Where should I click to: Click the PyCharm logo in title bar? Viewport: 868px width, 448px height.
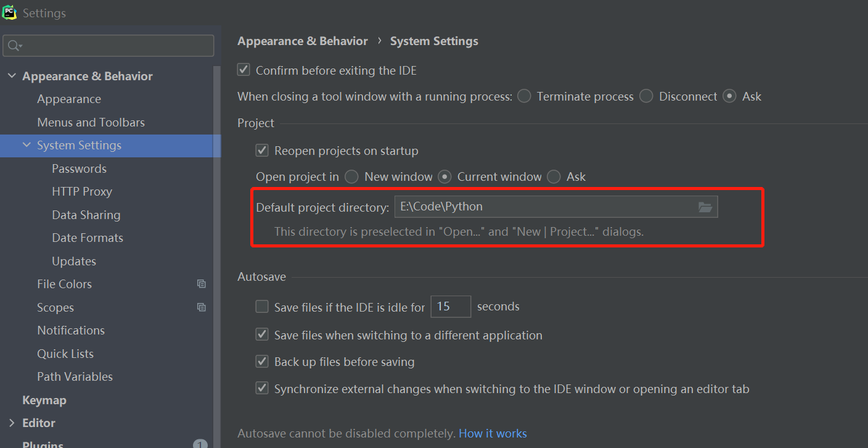(x=9, y=12)
